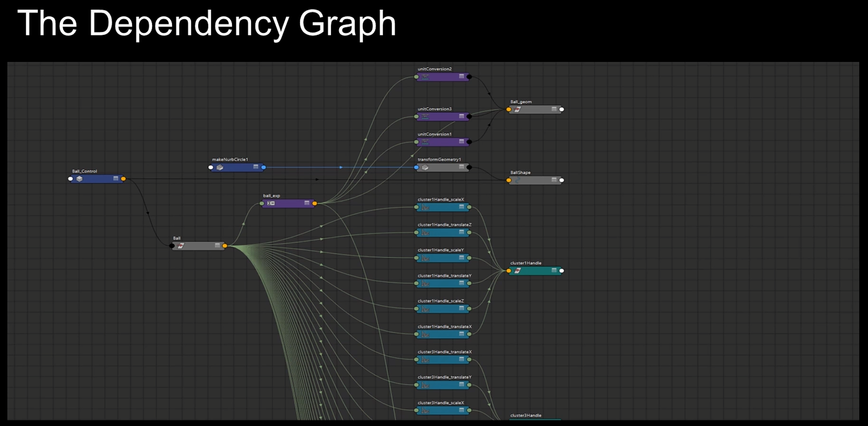Screen dimensions: 868x426
Task: Click the black output port of unitConversion3
Action: [469, 117]
